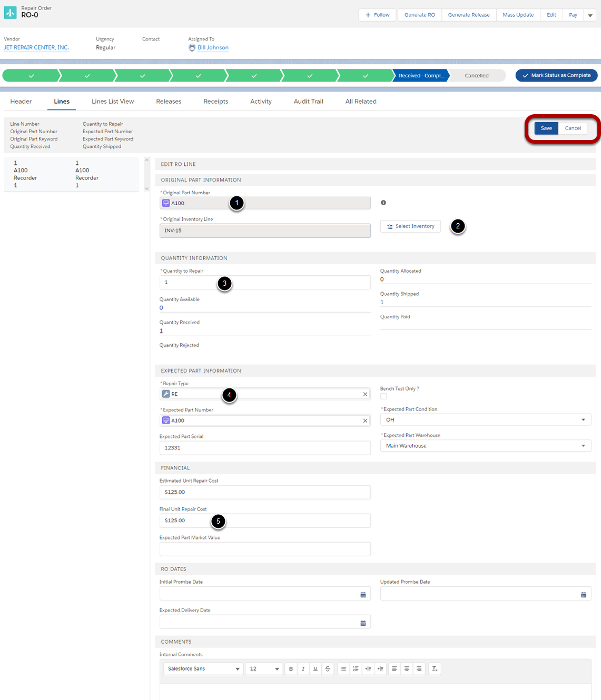This screenshot has width=601, height=700.
Task: Open the Expected Part Condition dropdown
Action: 583,419
